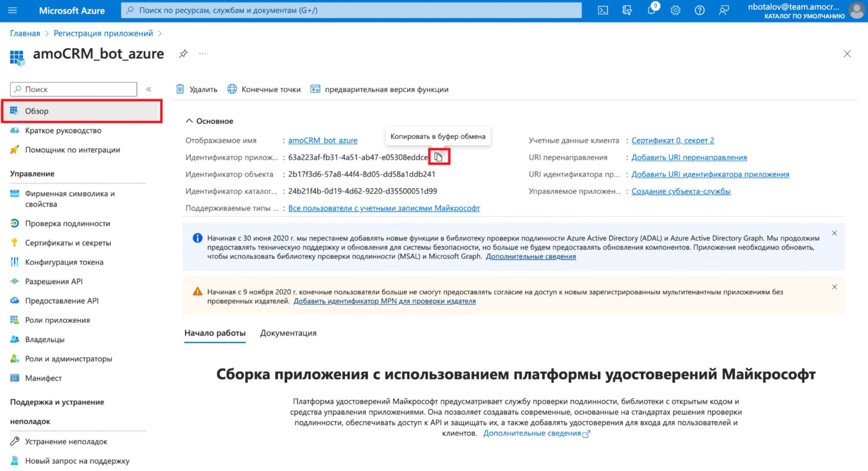Open Сертификат 0, секрет 2 link

tap(673, 140)
